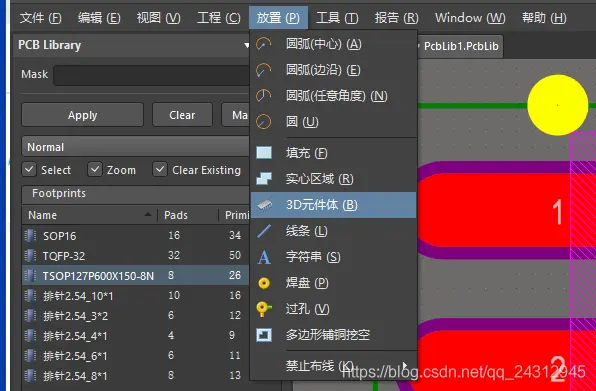
Task: Open the 文件 (F) menu
Action: [40, 18]
